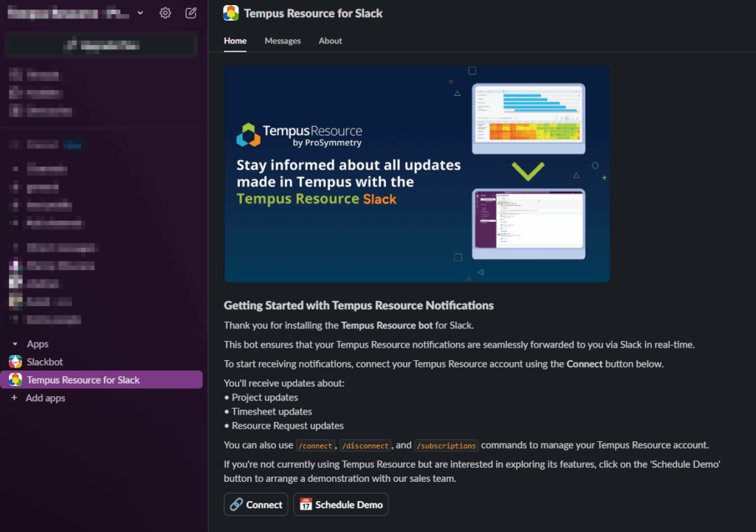The height and width of the screenshot is (532, 756).
Task: Click the plus icon beside Add apps
Action: [15, 398]
